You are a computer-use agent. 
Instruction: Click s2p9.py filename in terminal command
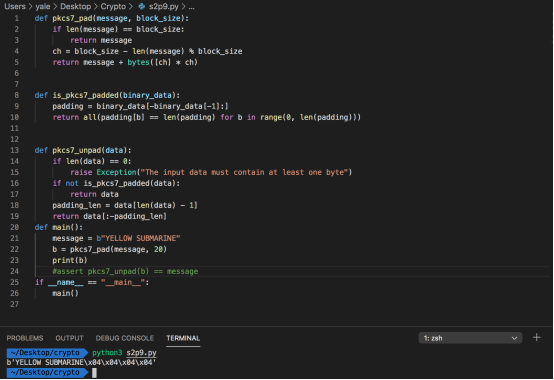141,352
